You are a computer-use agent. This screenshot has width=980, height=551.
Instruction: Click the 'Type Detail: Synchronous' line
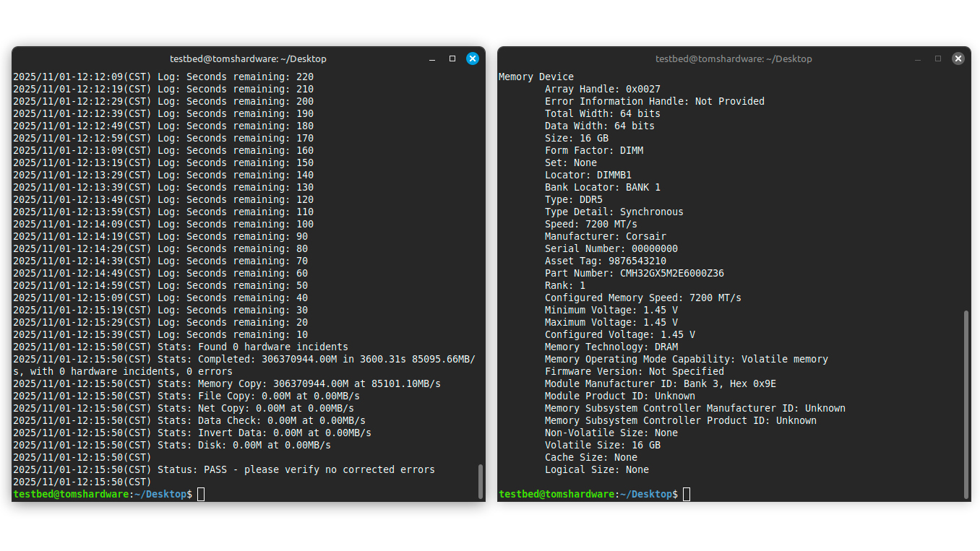click(614, 212)
